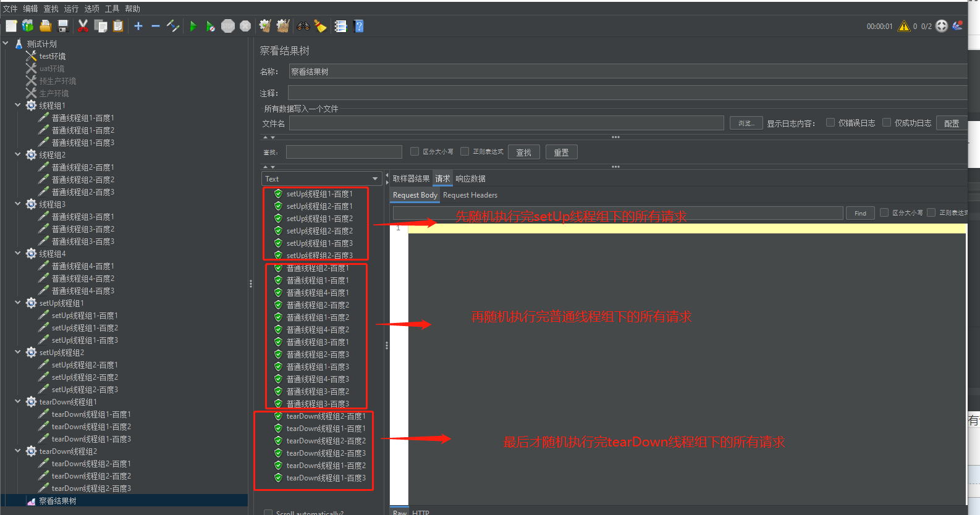Click the 浏览 browse button
The height and width of the screenshot is (515, 980).
(x=746, y=124)
